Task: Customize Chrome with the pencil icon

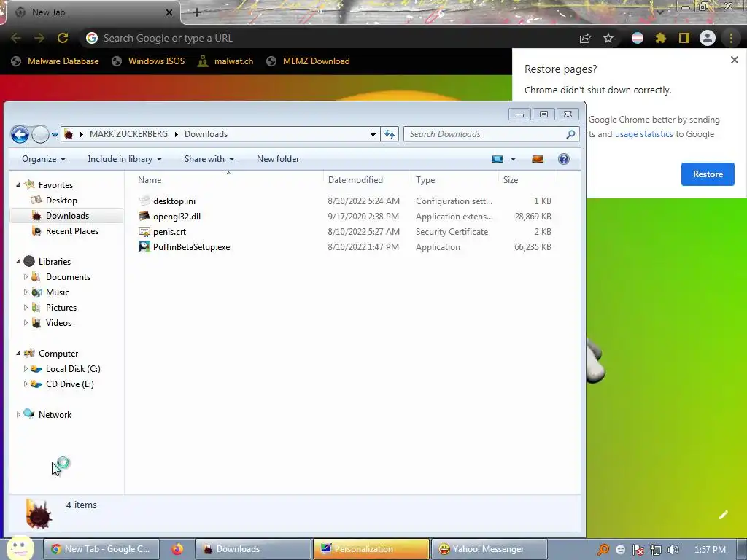Action: point(724,515)
